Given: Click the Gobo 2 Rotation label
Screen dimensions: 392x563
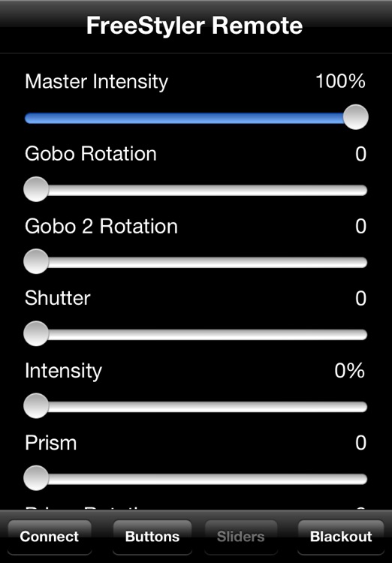Looking at the screenshot, I should point(101,226).
